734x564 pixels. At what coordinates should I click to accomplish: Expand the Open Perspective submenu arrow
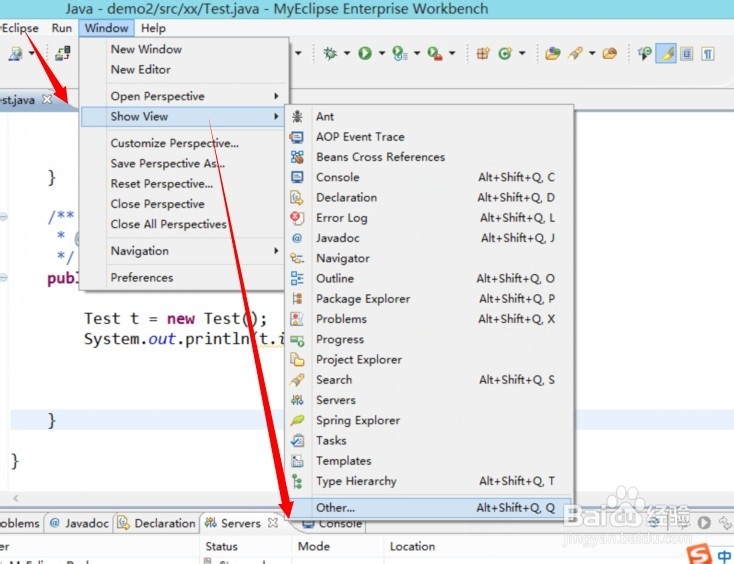click(276, 96)
